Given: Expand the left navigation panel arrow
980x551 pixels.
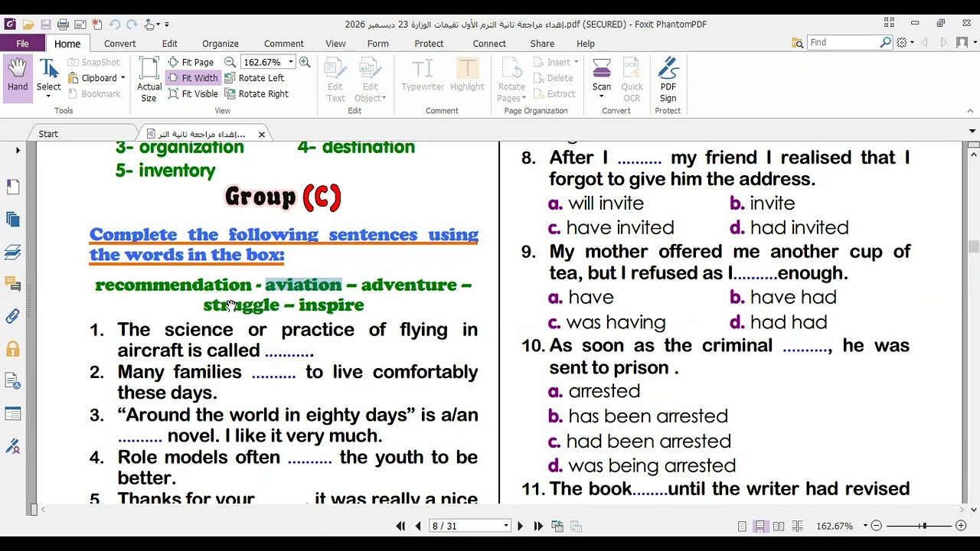Looking at the screenshot, I should (x=18, y=150).
